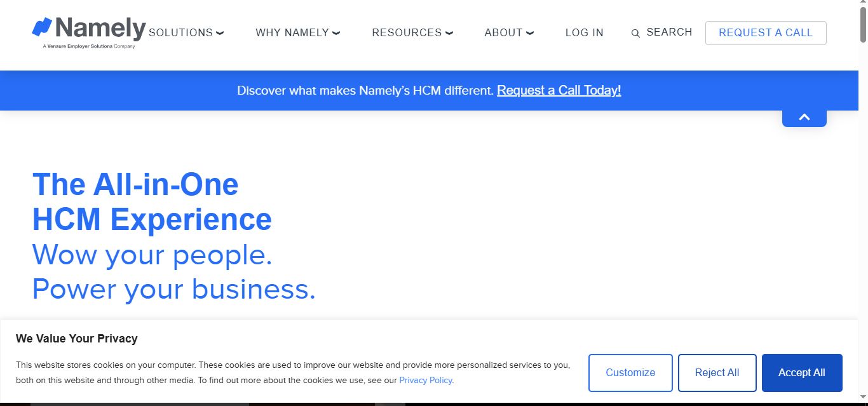Expand the Resources dropdown chevron
The image size is (868, 406).
click(449, 33)
